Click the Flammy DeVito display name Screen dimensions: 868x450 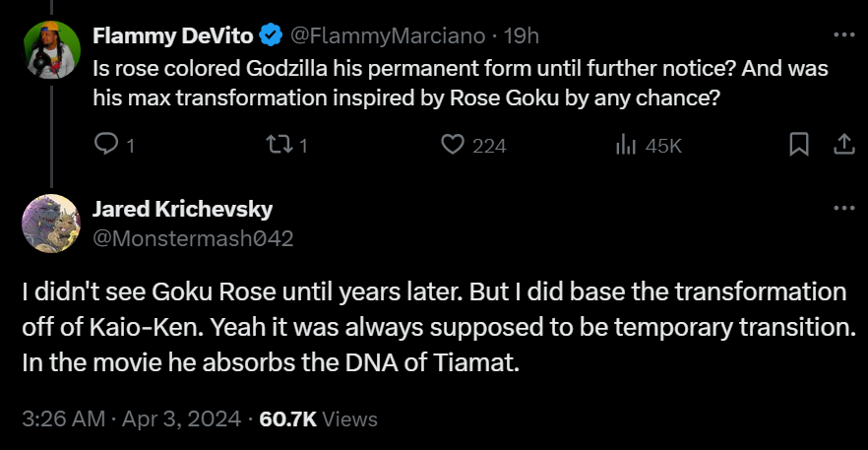click(x=173, y=36)
